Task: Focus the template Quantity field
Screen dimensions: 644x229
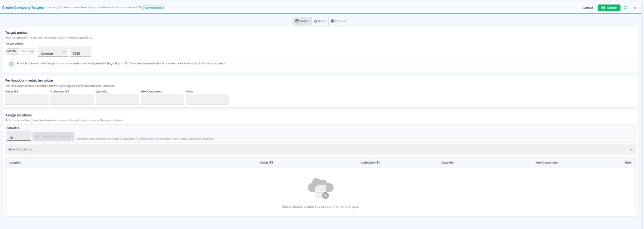Action: (117, 99)
